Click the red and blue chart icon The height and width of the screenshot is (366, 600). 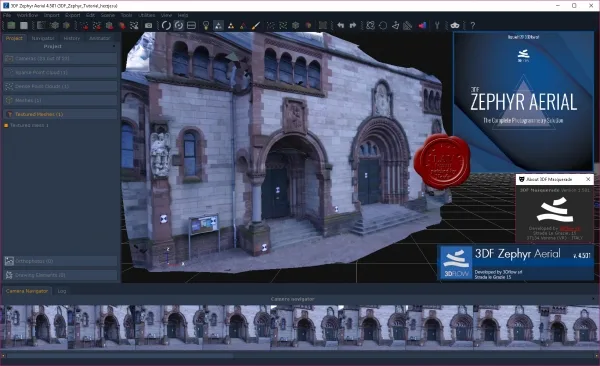click(x=422, y=25)
